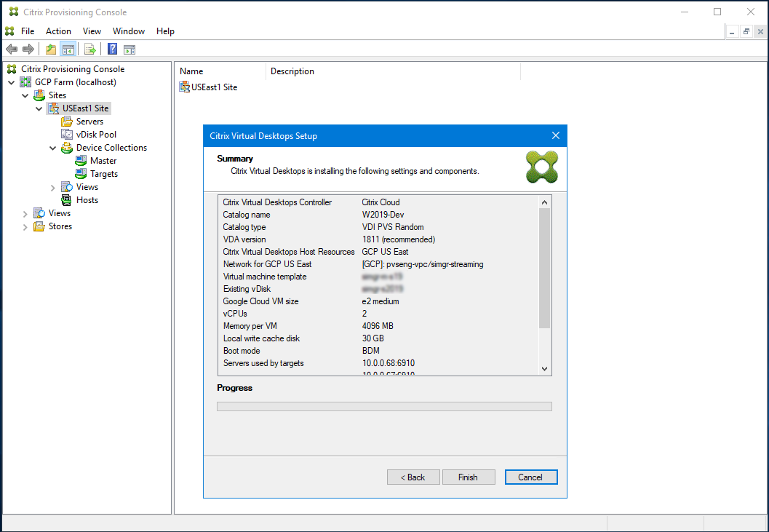The image size is (769, 532).
Task: Click the Finish button
Action: 469,477
